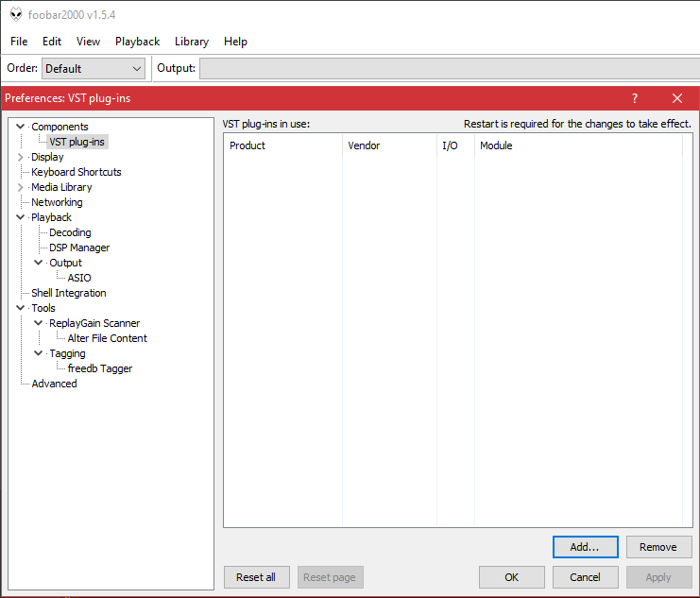Click the Cancel button
The width and height of the screenshot is (700, 598).
(586, 577)
